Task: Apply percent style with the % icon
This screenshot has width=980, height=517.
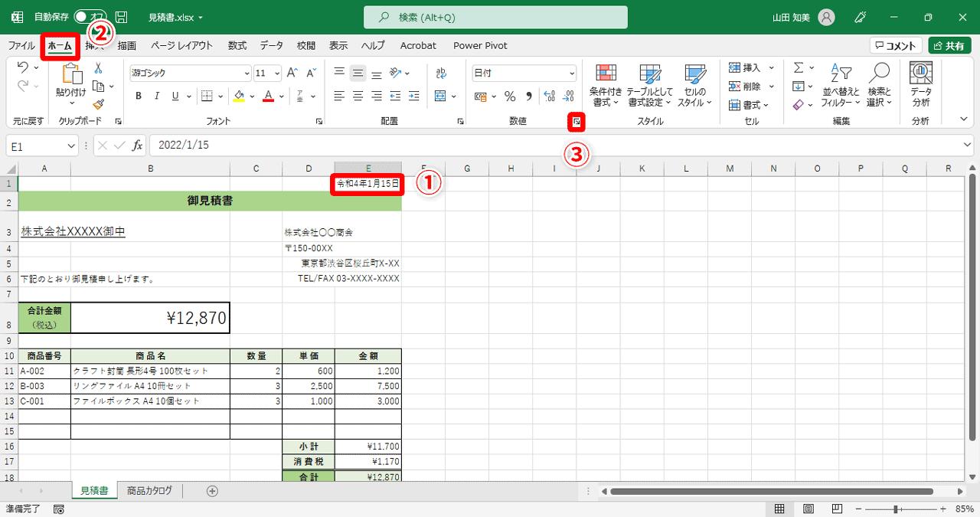Action: [510, 97]
